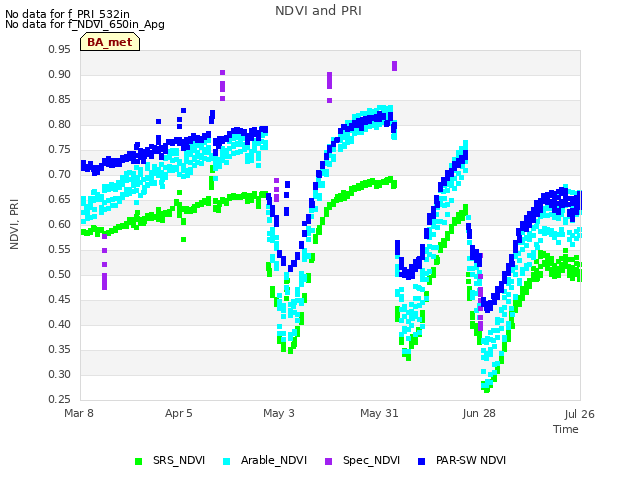Click the 0.70 y-axis tick label

60,174
